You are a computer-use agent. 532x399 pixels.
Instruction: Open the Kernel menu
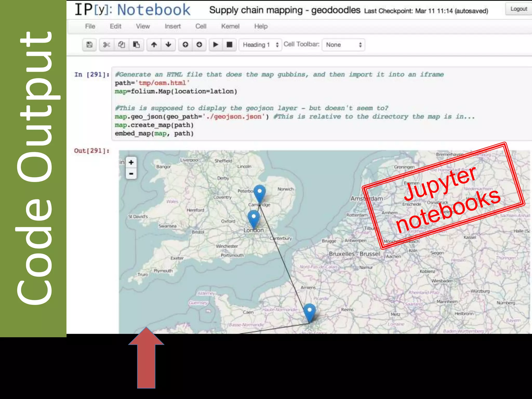click(x=230, y=26)
